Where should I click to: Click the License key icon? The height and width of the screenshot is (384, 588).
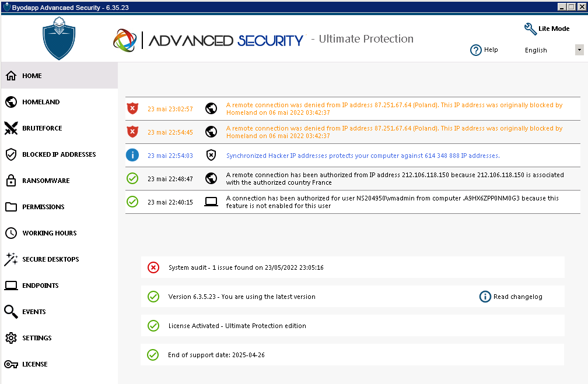pyautogui.click(x=11, y=364)
